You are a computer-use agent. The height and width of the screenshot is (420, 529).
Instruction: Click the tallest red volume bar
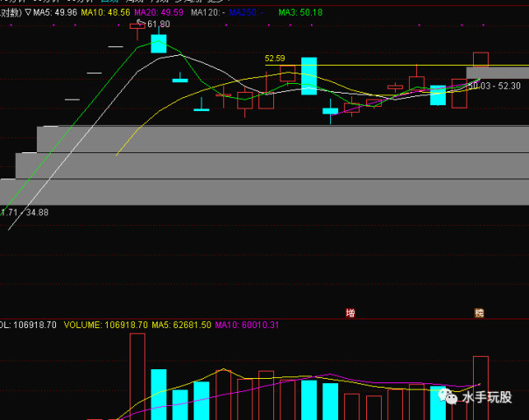[138, 376]
